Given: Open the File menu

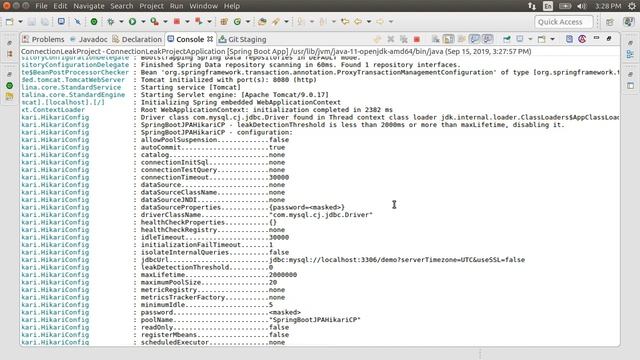Looking at the screenshot, I should [41, 6].
